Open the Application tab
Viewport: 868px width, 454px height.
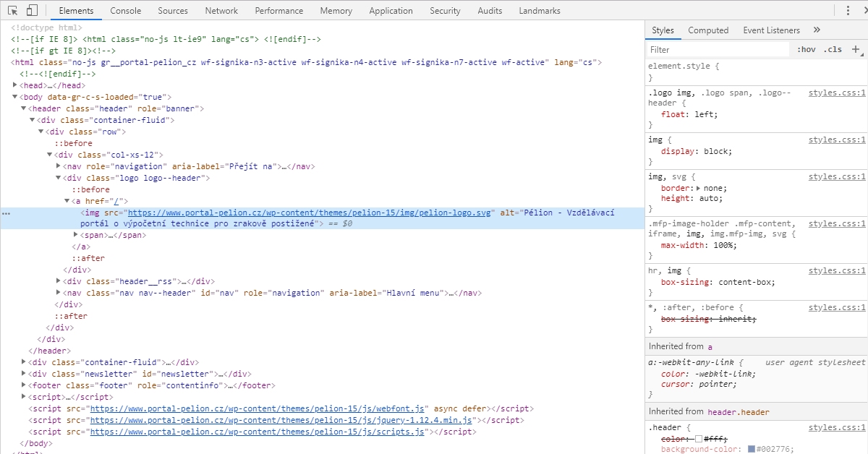point(391,11)
